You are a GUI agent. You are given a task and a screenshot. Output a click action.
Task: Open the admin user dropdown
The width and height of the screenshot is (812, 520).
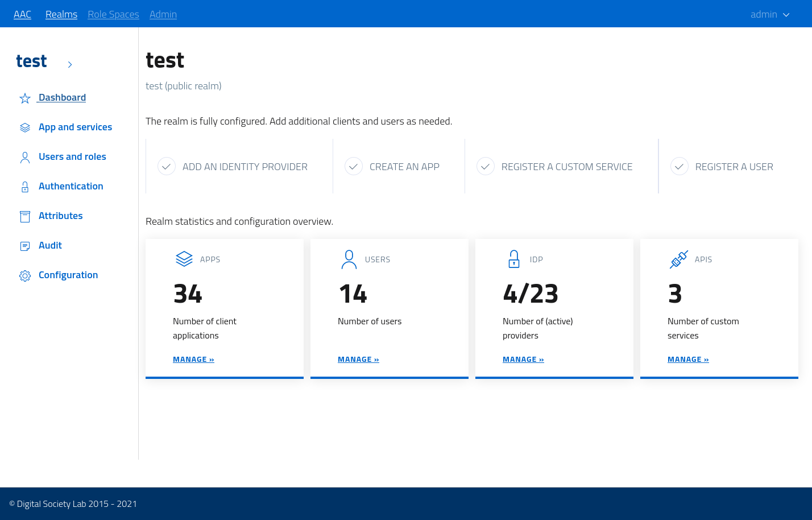tap(770, 14)
